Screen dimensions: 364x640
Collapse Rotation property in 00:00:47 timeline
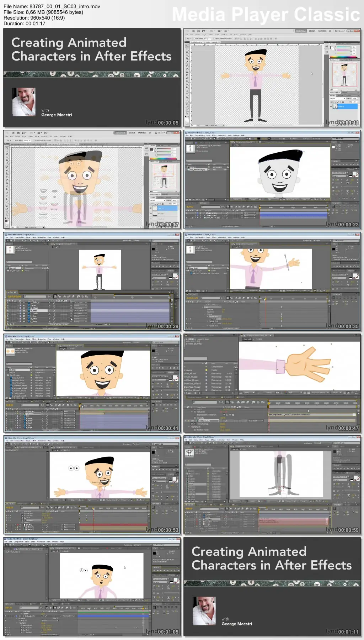tap(192, 412)
